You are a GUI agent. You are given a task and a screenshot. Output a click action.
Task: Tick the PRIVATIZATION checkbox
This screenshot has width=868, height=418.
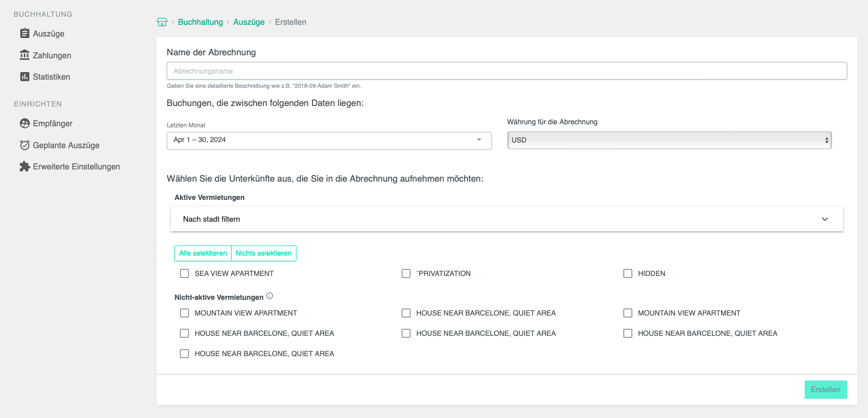pyautogui.click(x=406, y=273)
